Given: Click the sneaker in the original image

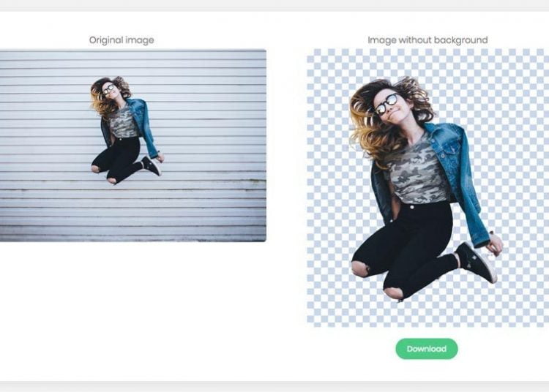Looking at the screenshot, I should 152,166.
